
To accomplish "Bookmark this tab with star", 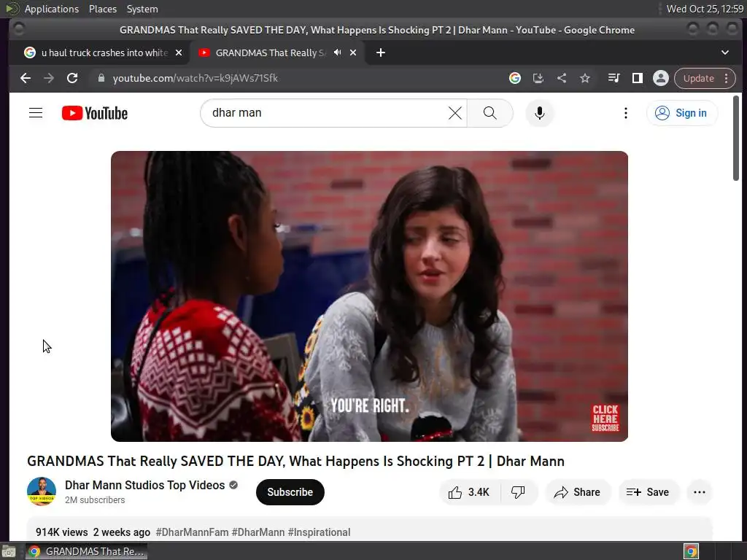I will pos(585,78).
